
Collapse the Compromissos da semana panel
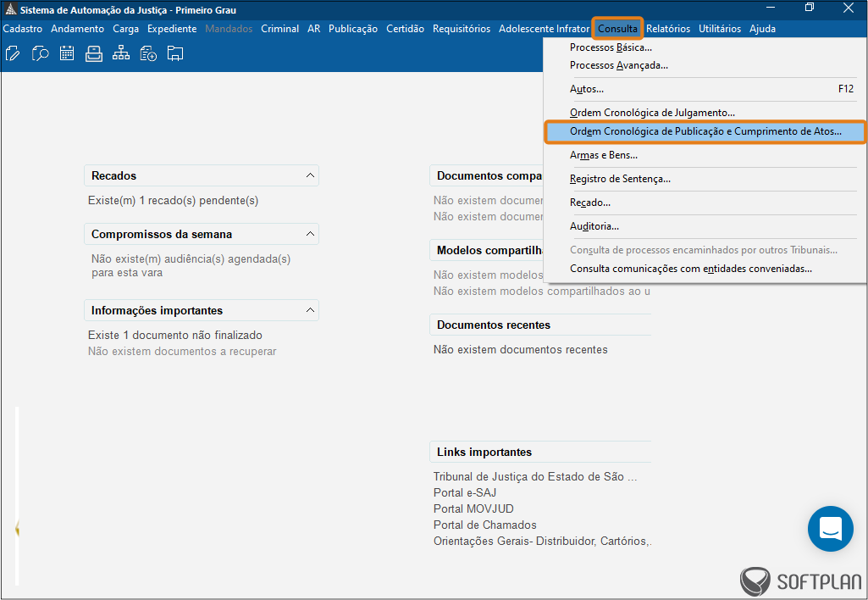[310, 235]
